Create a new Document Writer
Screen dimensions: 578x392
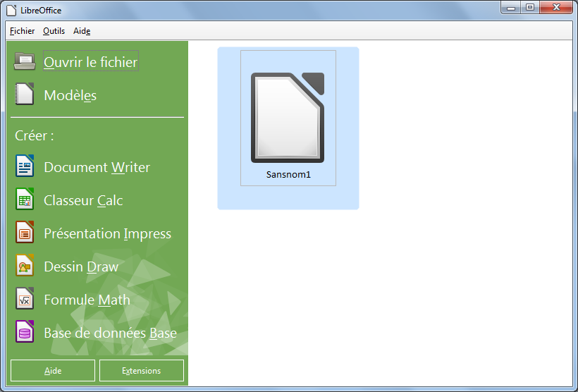[x=97, y=167]
